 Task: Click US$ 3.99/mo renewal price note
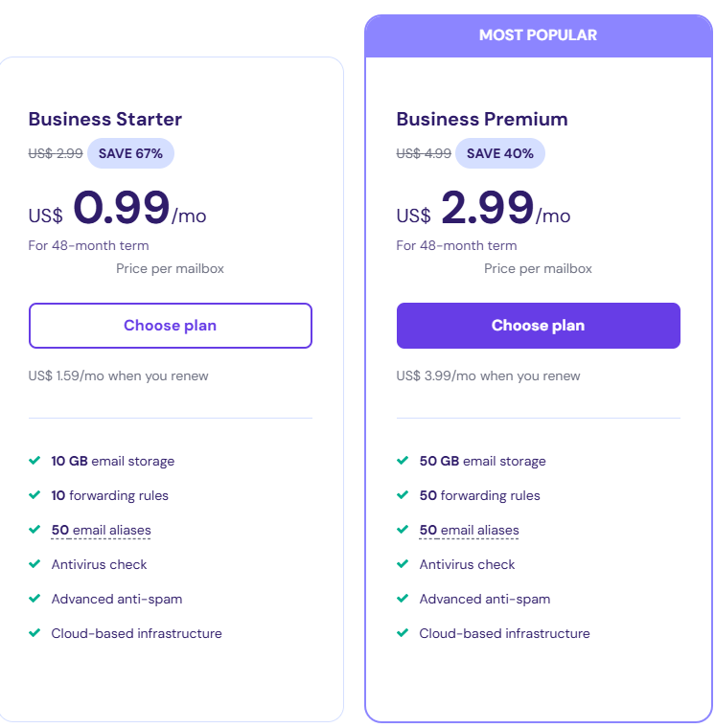(488, 375)
